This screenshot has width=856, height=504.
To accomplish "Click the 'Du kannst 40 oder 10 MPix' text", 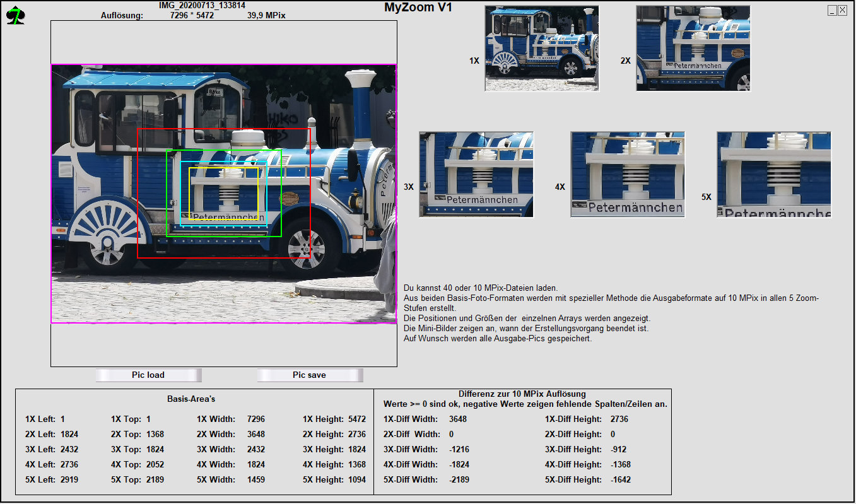I will pos(481,288).
